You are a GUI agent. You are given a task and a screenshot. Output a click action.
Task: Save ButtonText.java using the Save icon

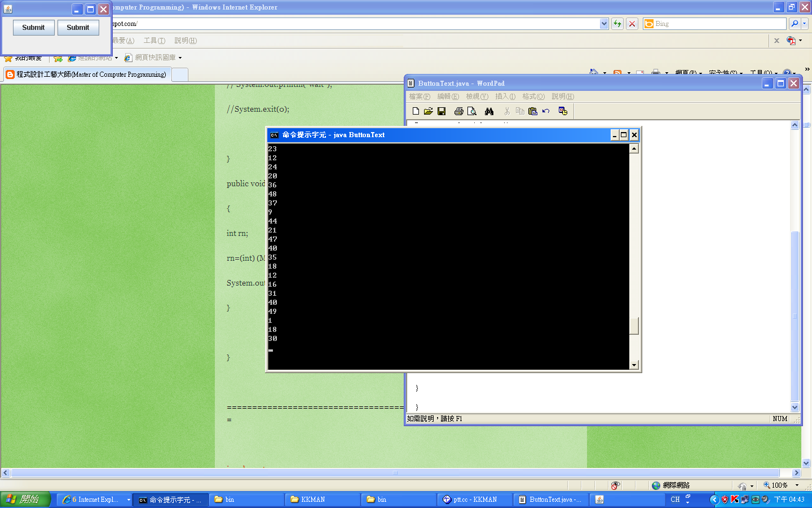click(x=442, y=111)
